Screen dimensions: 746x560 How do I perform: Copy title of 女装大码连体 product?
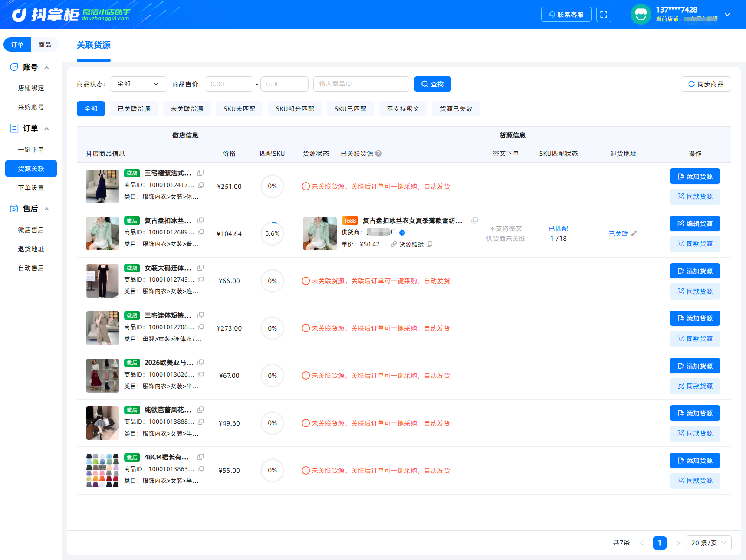pos(200,268)
